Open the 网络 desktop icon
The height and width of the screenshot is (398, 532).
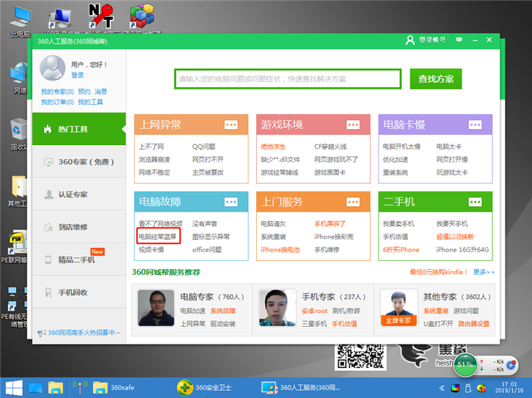coord(18,77)
